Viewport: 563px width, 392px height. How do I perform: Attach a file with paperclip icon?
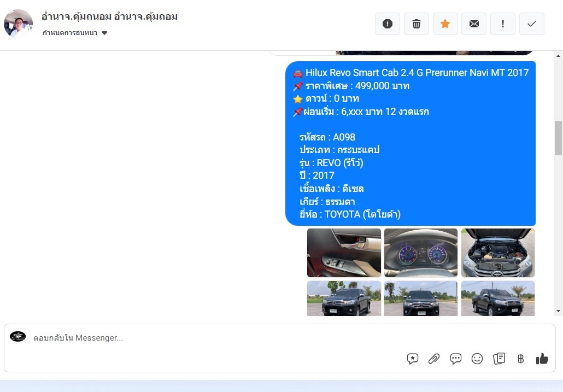coord(434,359)
